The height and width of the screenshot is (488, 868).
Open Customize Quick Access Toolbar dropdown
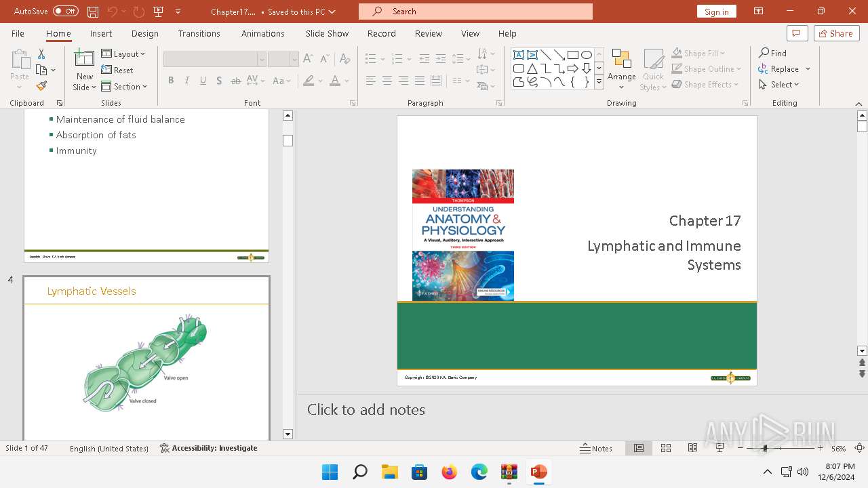[x=178, y=12]
